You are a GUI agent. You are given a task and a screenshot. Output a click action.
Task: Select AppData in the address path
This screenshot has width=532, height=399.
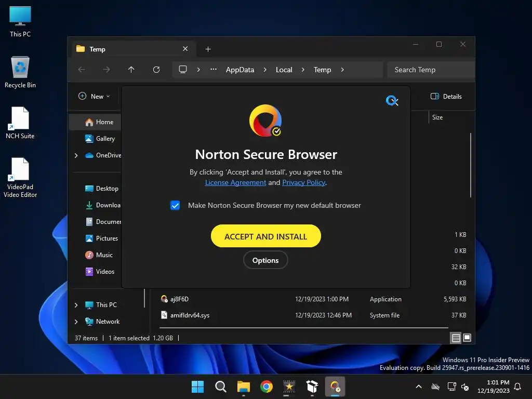pyautogui.click(x=240, y=70)
